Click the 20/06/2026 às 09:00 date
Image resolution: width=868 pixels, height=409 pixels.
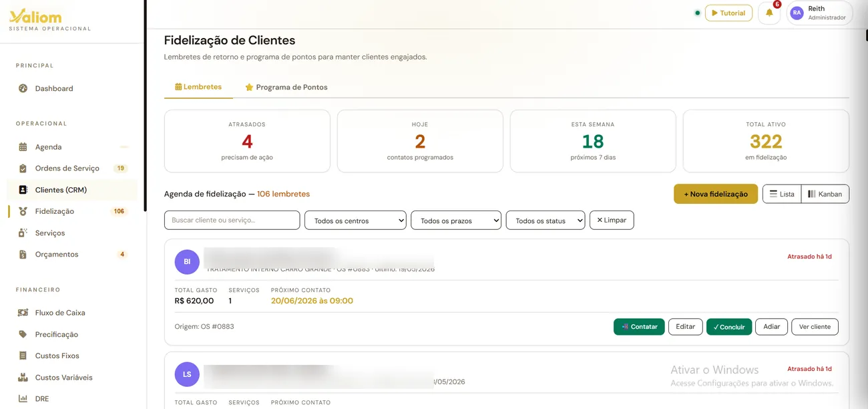(312, 301)
